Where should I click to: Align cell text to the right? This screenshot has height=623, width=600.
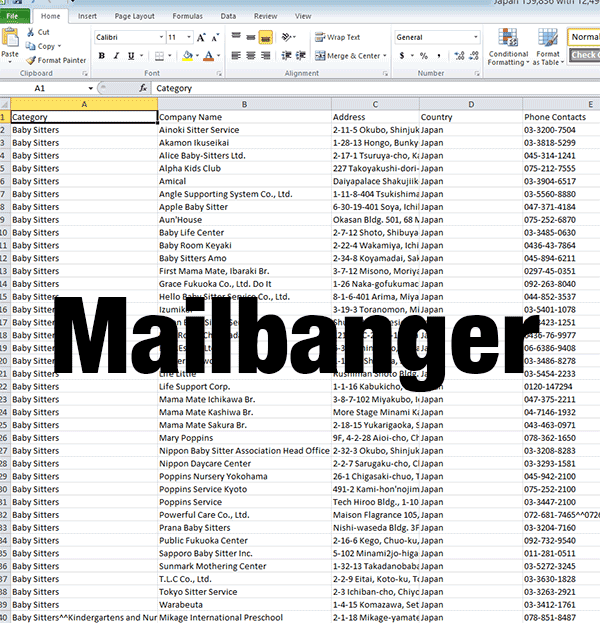click(x=265, y=56)
